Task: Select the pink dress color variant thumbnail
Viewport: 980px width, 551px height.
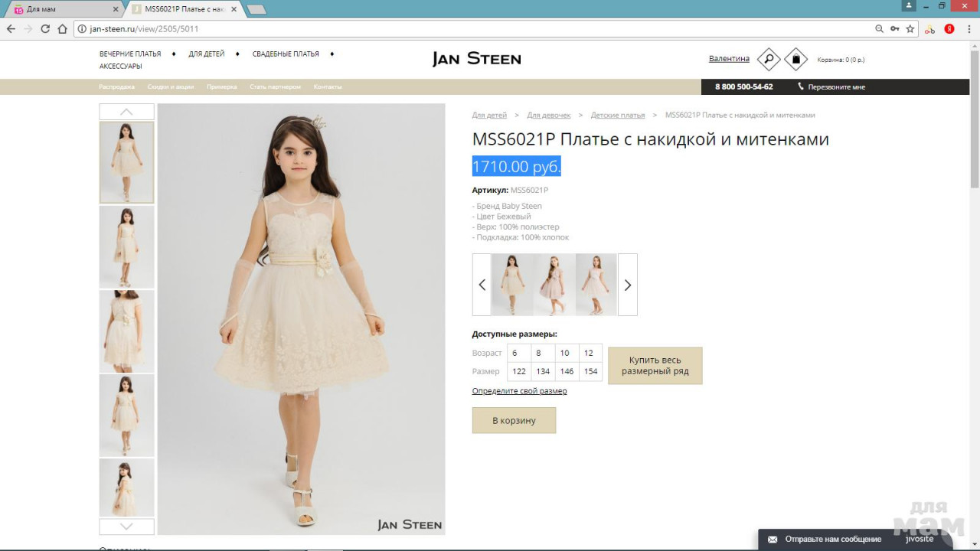Action: tap(554, 285)
